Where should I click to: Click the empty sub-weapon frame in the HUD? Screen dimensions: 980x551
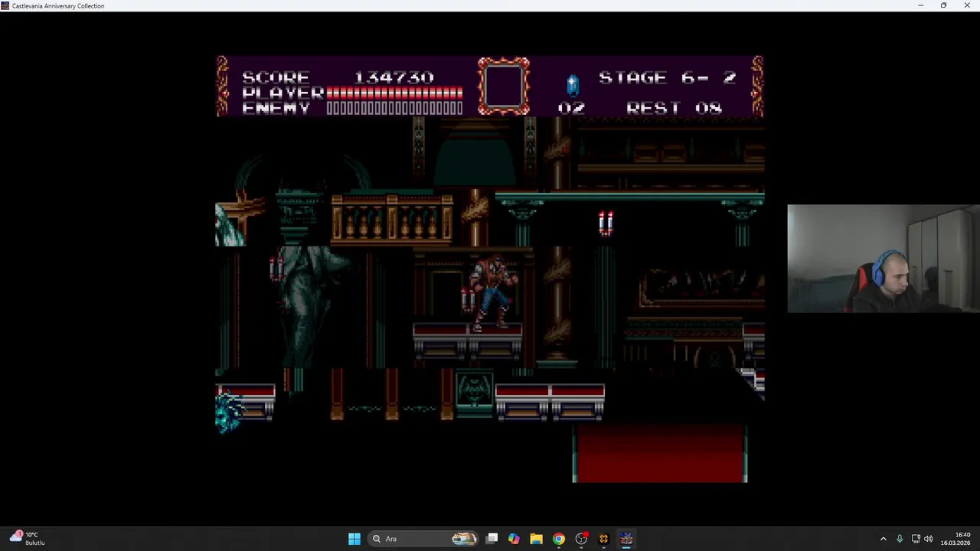click(x=504, y=86)
